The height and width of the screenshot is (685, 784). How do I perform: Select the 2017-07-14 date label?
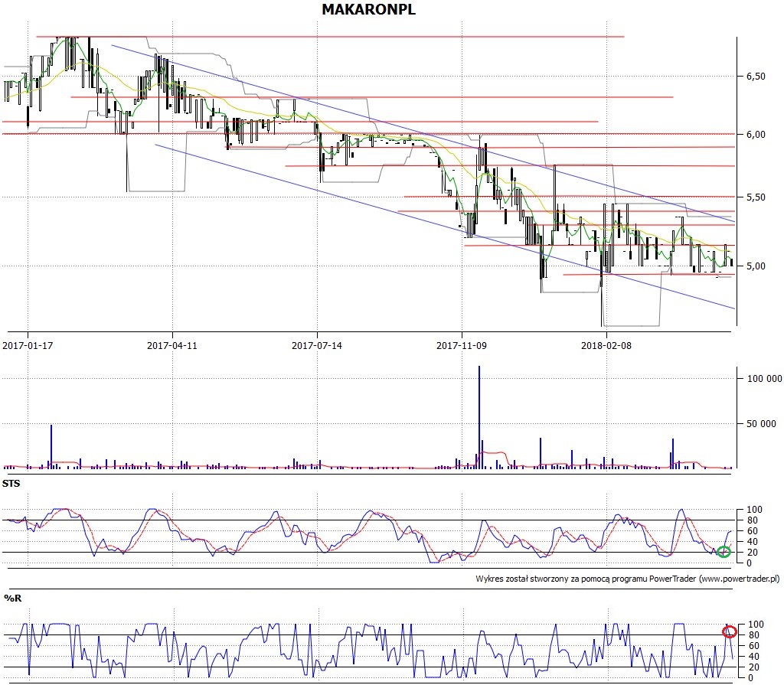coord(316,345)
